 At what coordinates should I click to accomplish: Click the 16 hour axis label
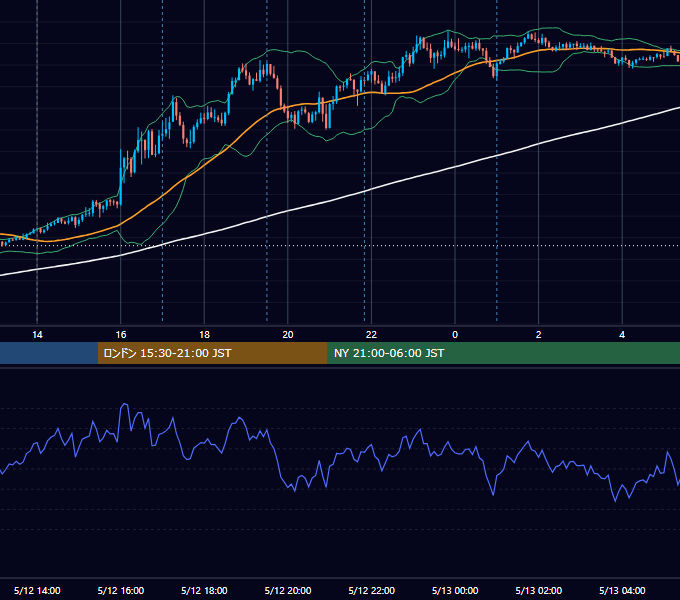coord(121,335)
